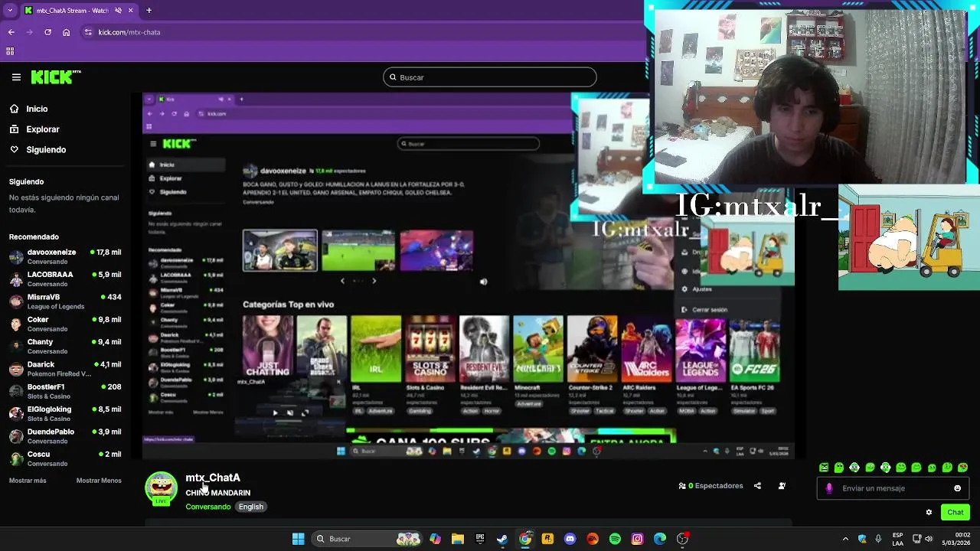Click the mtx_ChatA streamer avatar

click(161, 488)
